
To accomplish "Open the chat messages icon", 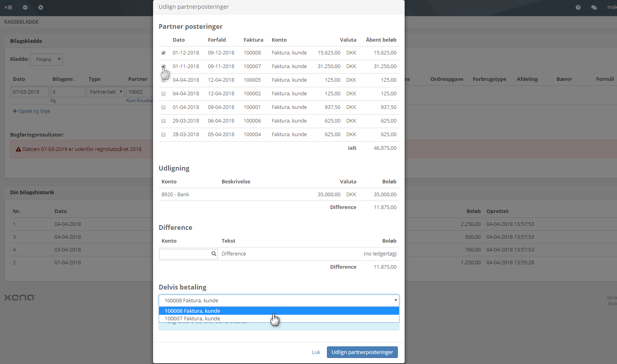I will 594,8.
